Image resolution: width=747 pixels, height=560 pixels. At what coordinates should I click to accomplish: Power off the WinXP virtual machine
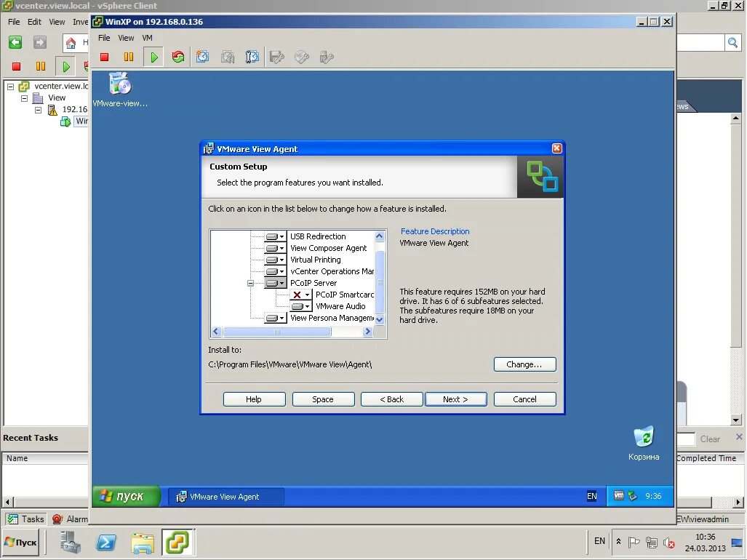tap(104, 56)
